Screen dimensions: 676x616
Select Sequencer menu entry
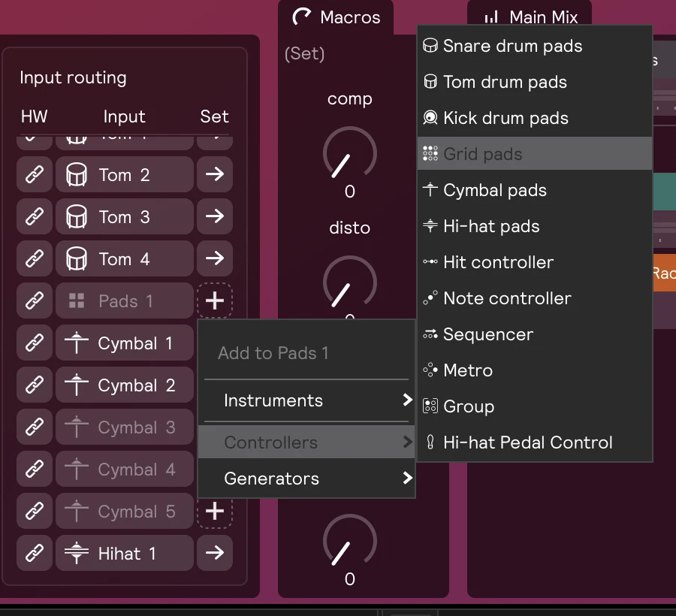(535, 334)
